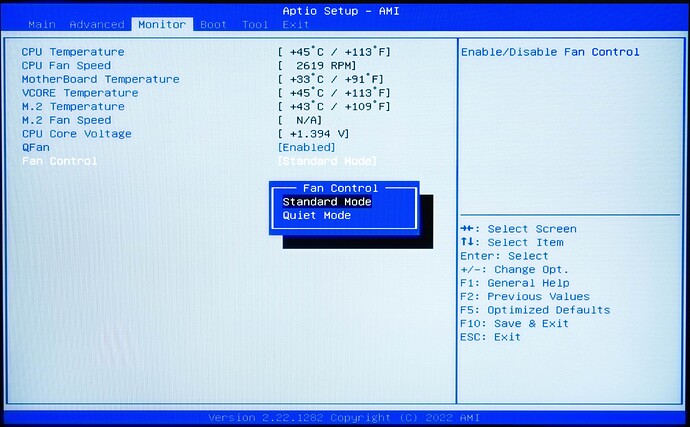This screenshot has height=427, width=690.
Task: Select the CPU Core Voltage value
Action: [x=313, y=134]
